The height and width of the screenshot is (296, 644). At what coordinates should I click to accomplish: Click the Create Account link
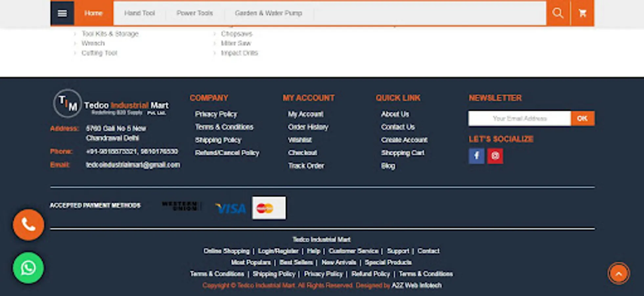tap(404, 140)
